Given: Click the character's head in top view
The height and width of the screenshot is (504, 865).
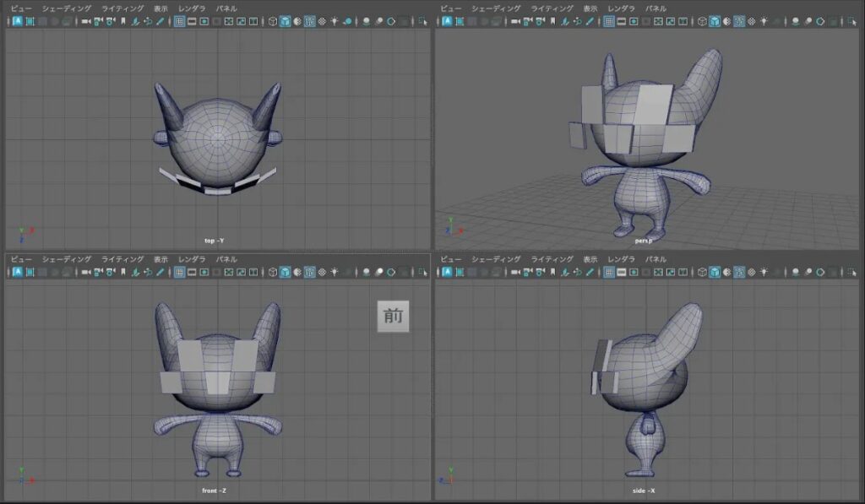Looking at the screenshot, I should [217, 142].
